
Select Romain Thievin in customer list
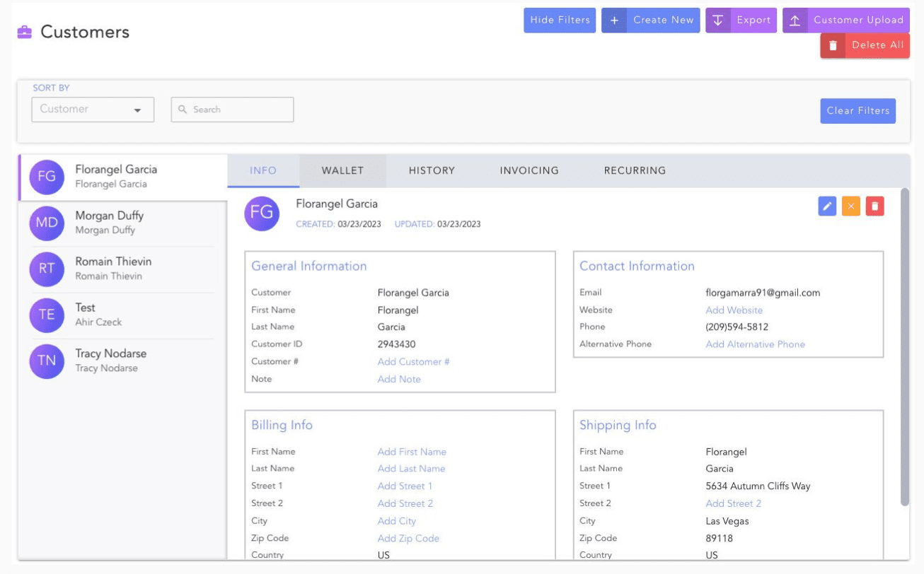click(x=123, y=269)
